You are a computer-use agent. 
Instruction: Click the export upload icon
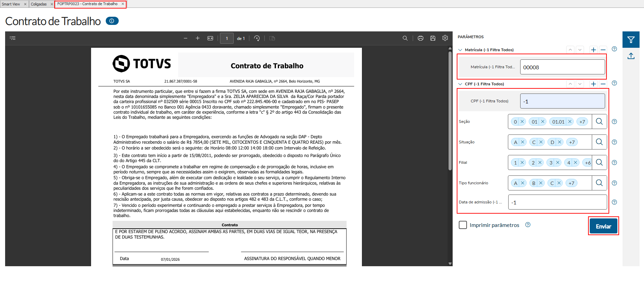[x=631, y=56]
